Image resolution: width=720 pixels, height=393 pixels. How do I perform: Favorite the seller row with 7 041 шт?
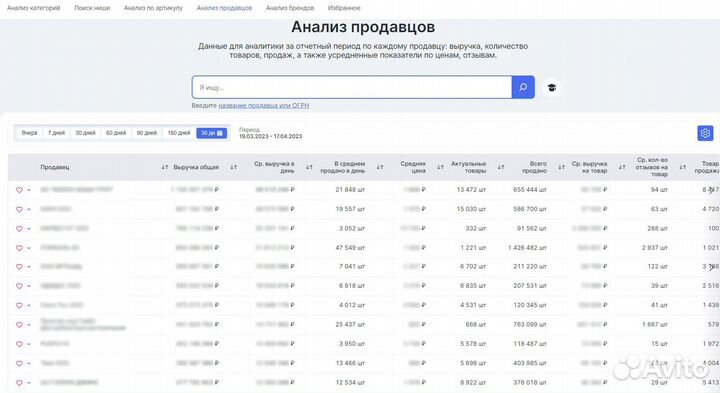tap(19, 267)
